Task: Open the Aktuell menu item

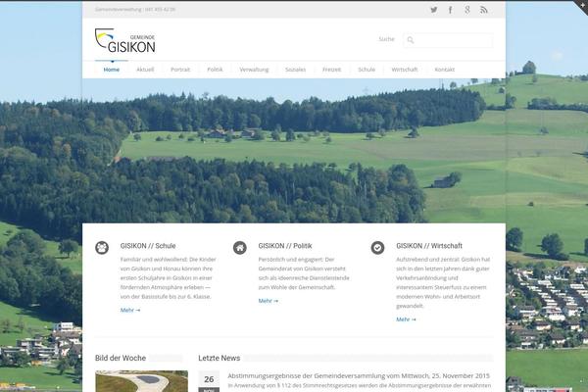Action: click(145, 70)
